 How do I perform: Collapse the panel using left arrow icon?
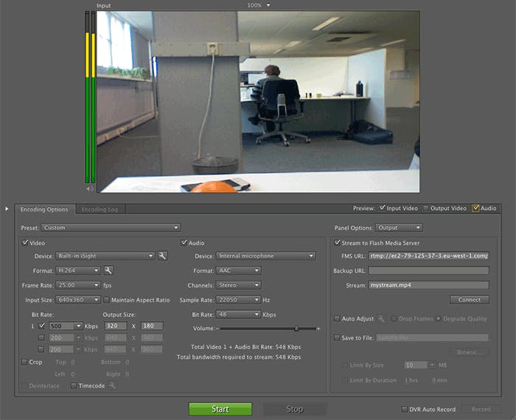pyautogui.click(x=7, y=209)
